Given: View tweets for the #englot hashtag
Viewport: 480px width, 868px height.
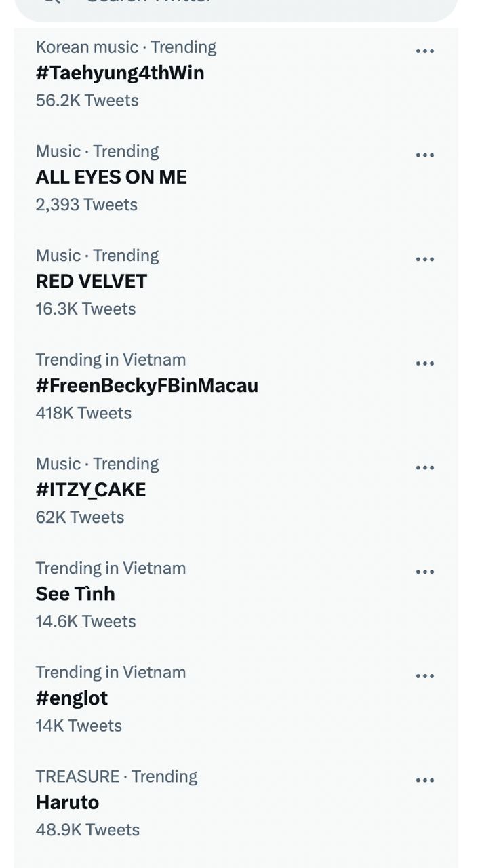Looking at the screenshot, I should [x=72, y=698].
